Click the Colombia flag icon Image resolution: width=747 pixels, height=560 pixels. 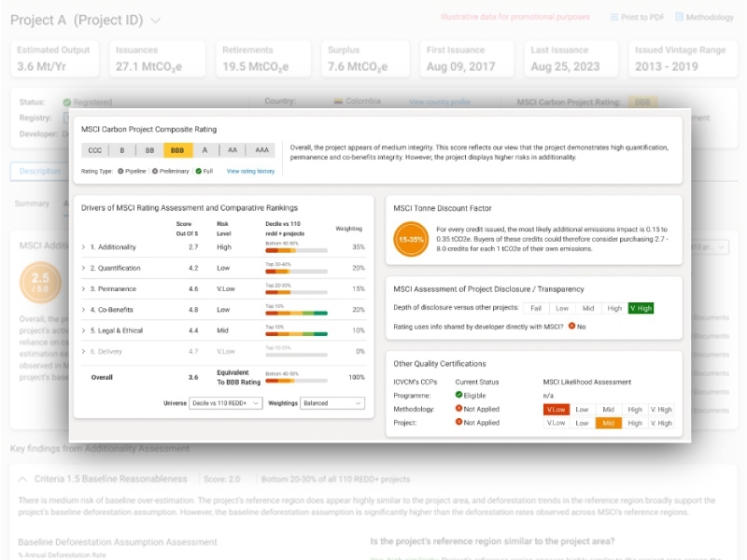click(338, 102)
